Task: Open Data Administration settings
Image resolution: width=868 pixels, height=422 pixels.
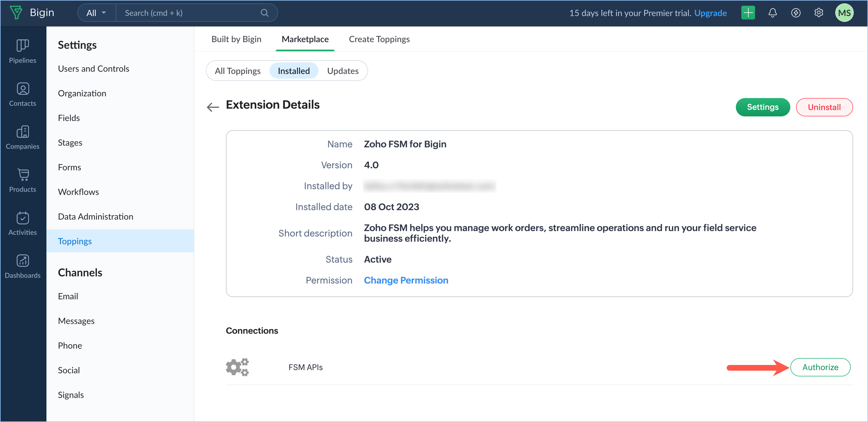Action: click(96, 216)
